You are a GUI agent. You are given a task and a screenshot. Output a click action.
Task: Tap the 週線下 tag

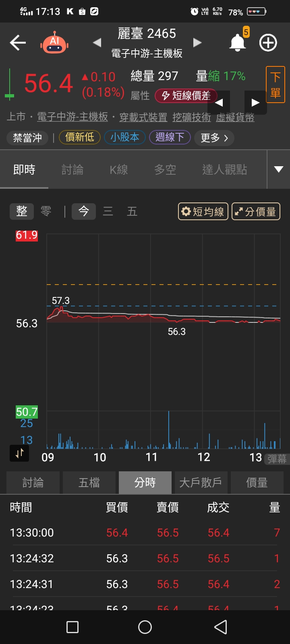(x=170, y=137)
